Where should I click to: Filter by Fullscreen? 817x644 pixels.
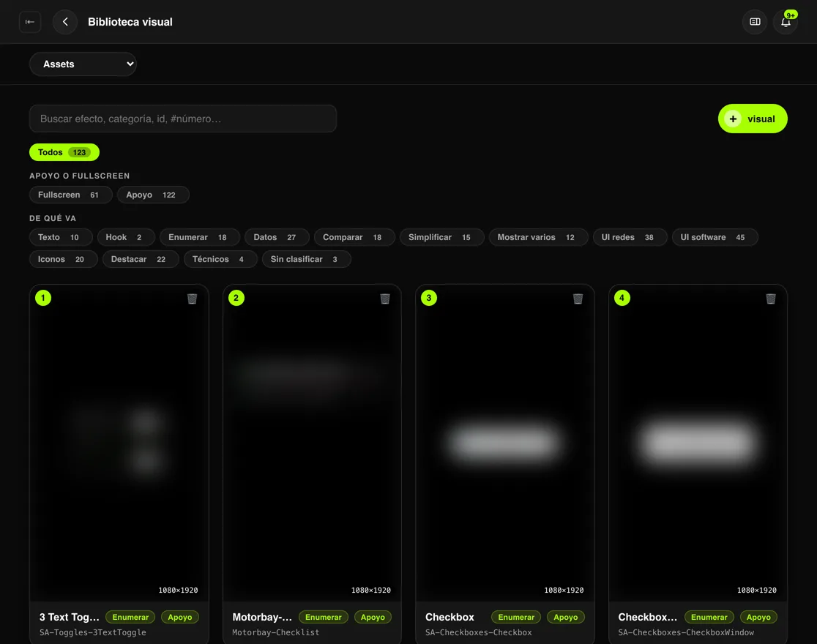71,195
